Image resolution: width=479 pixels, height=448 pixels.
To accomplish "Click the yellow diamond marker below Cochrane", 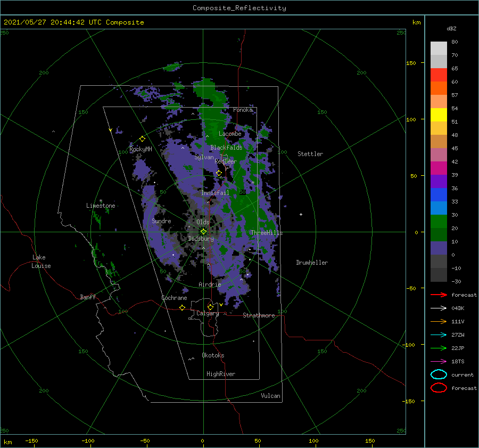I will click(182, 307).
